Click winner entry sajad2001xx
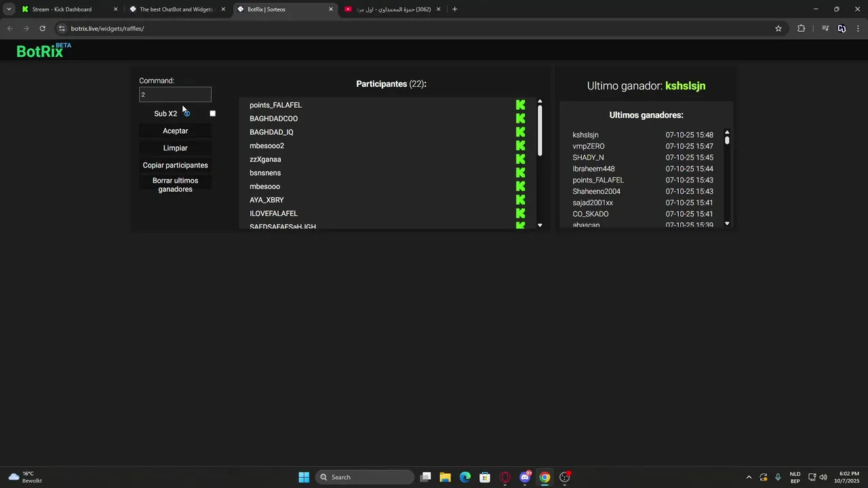Viewport: 868px width, 488px height. (593, 203)
